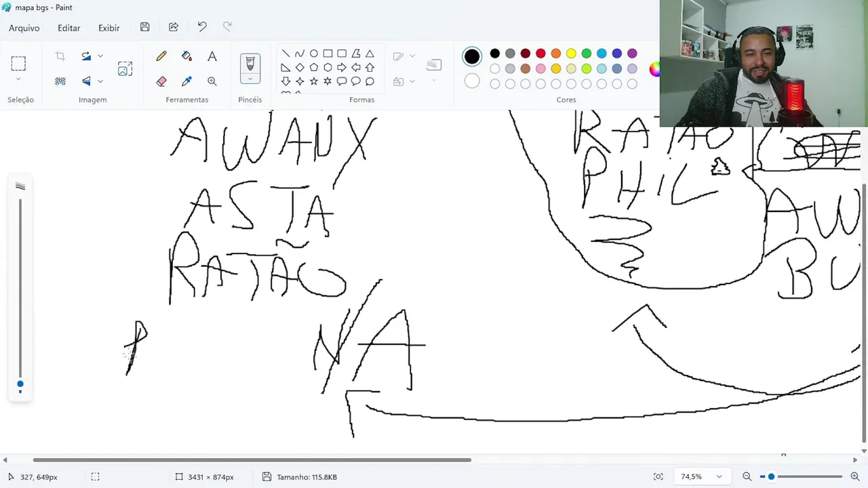
Task: Click the zoom in magnifier button
Action: tap(855, 476)
